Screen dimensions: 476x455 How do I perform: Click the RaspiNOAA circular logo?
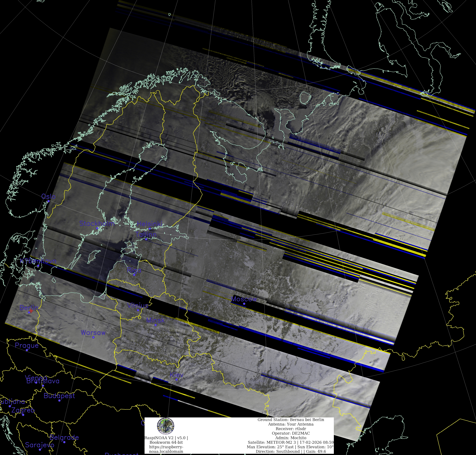166,426
